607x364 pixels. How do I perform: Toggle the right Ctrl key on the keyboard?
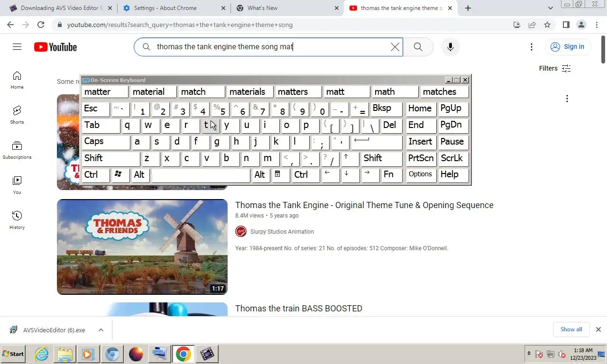(x=305, y=175)
